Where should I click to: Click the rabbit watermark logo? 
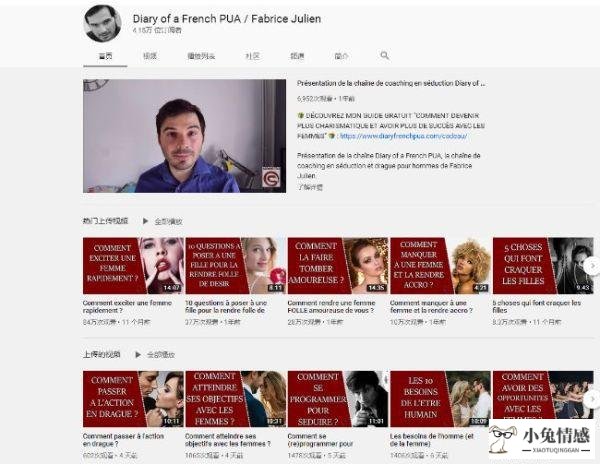click(x=541, y=439)
